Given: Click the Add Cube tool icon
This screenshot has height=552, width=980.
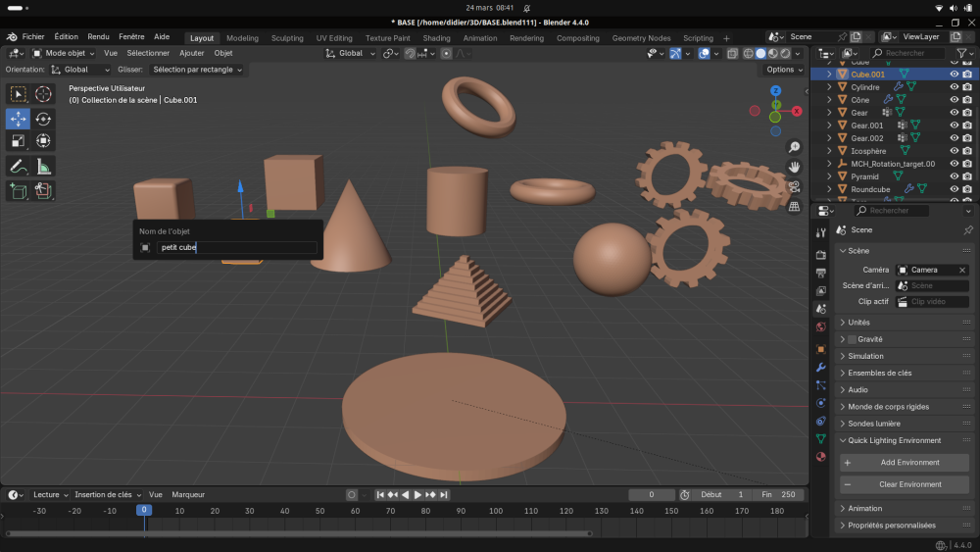Looking at the screenshot, I should click(x=18, y=191).
